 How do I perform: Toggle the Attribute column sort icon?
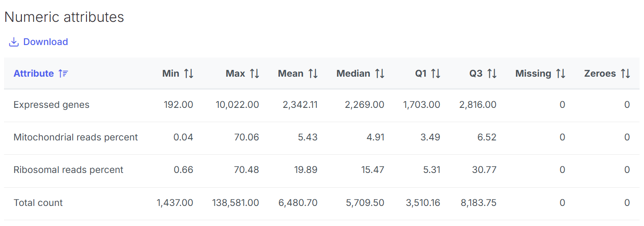[63, 74]
